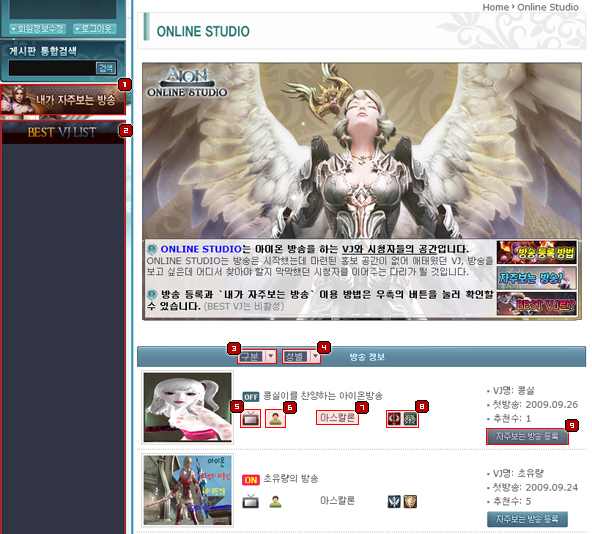Click the ONLINE STUDIO page title
The image size is (592, 534).
(x=203, y=31)
